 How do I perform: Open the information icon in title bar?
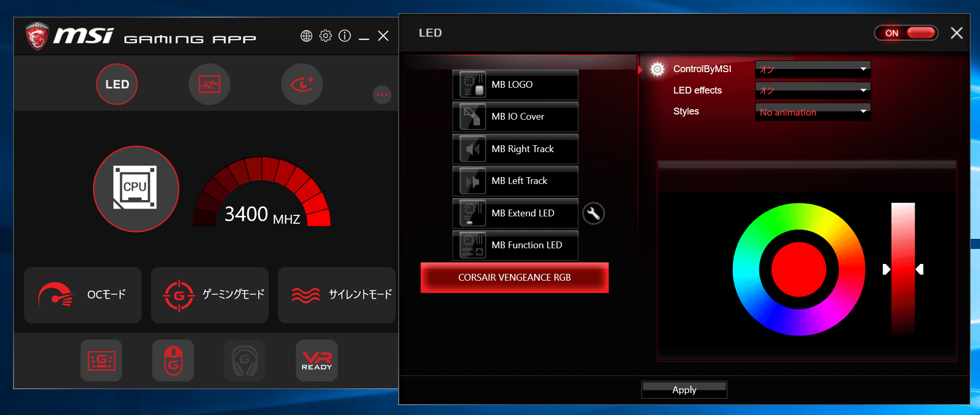coord(345,36)
